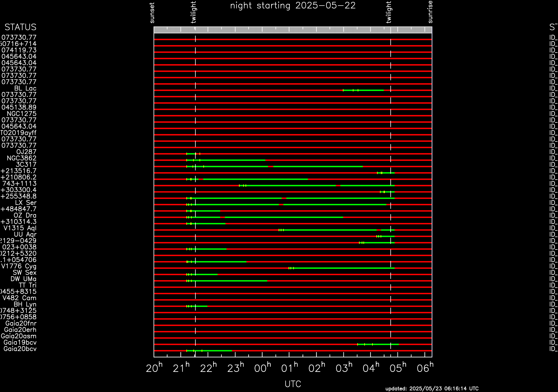Click the 3C317 target name
Viewport: 558px width, 392px height.
pyautogui.click(x=26, y=164)
